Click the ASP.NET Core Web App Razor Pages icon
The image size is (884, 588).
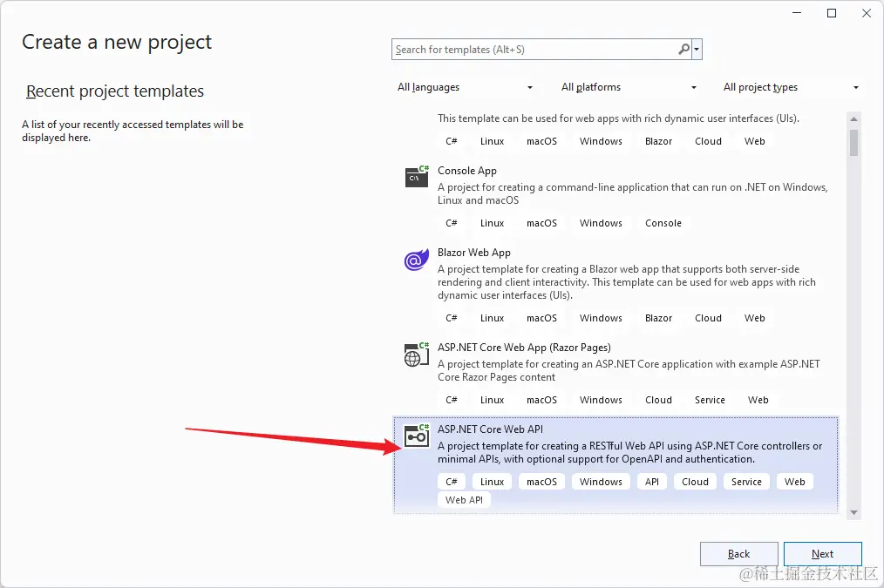click(x=417, y=355)
